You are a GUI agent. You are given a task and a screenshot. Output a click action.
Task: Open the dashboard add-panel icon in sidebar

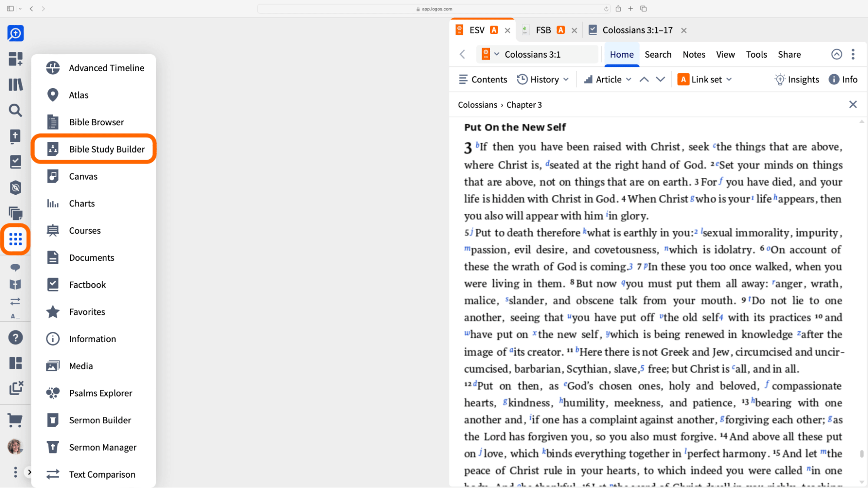tap(15, 59)
